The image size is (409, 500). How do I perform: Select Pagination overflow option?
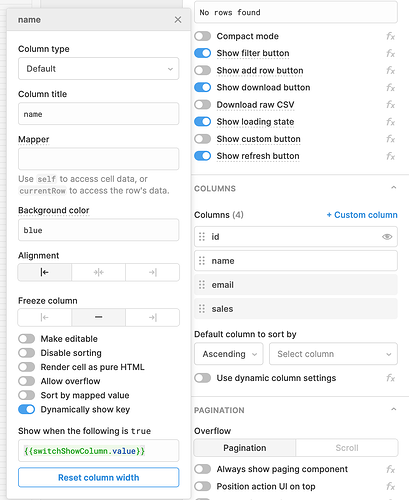[x=245, y=448]
